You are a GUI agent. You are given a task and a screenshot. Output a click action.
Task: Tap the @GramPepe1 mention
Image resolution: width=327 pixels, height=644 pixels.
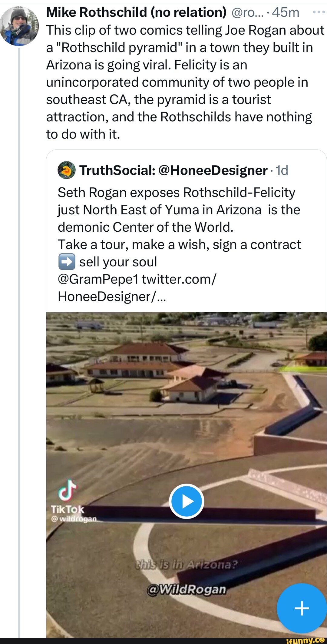(x=98, y=279)
